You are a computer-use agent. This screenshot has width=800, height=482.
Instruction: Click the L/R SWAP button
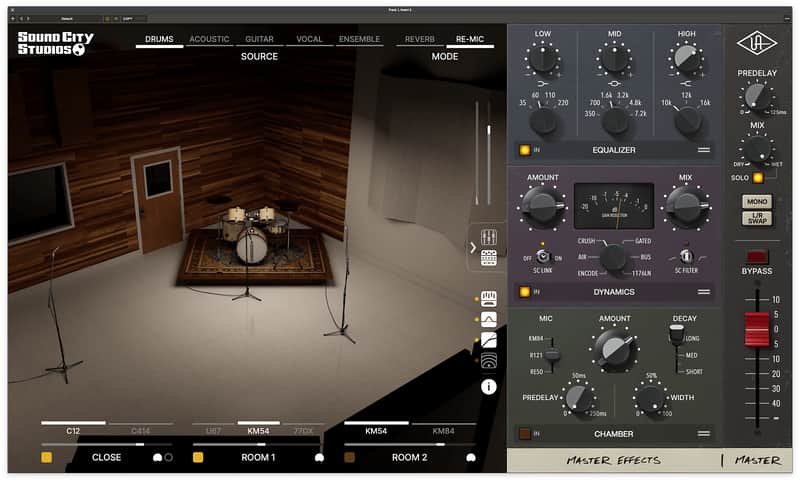[x=757, y=218]
